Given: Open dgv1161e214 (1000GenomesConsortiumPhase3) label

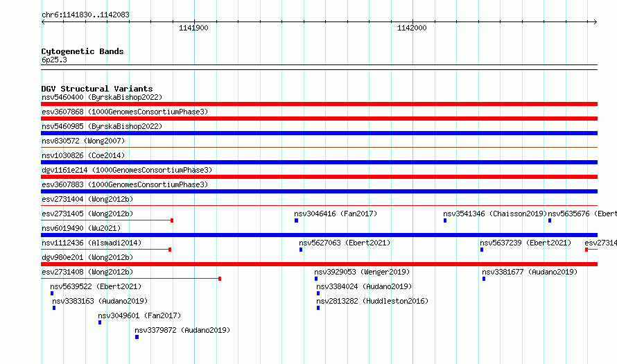Looking at the screenshot, I should pyautogui.click(x=127, y=170).
